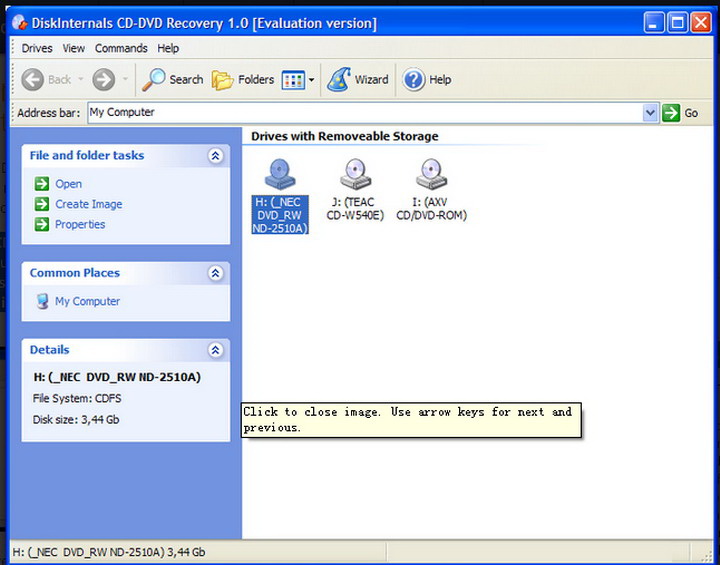The image size is (720, 565).
Task: Expand the Address bar dropdown arrow
Action: 650,113
